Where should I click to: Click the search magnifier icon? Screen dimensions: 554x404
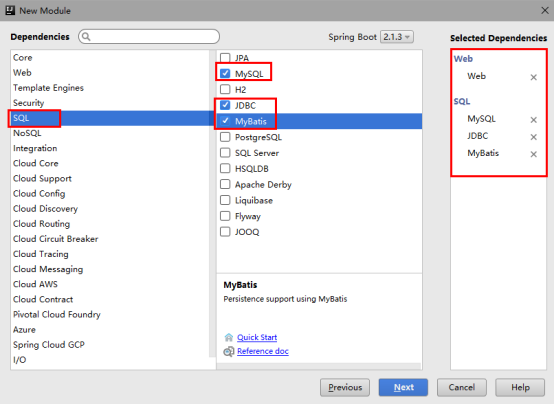(86, 37)
